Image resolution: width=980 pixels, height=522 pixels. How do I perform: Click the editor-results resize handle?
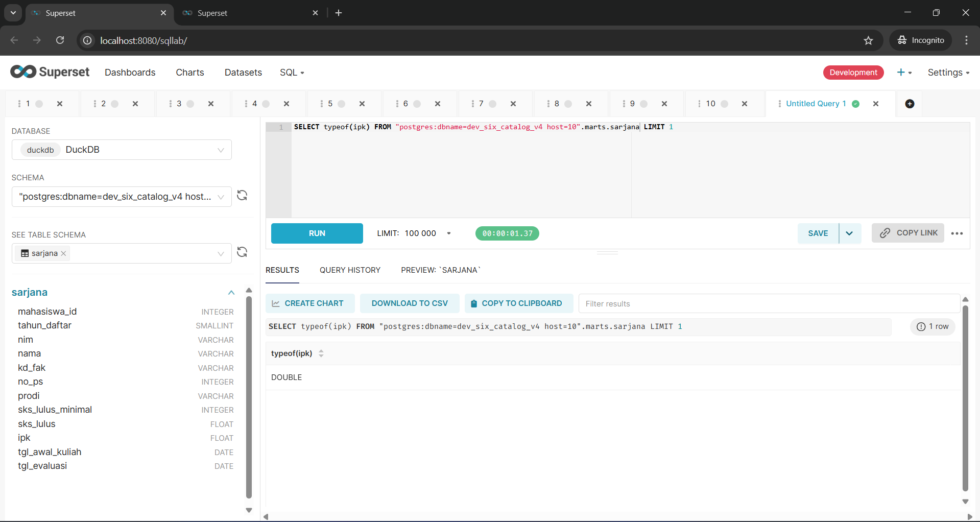(x=608, y=253)
